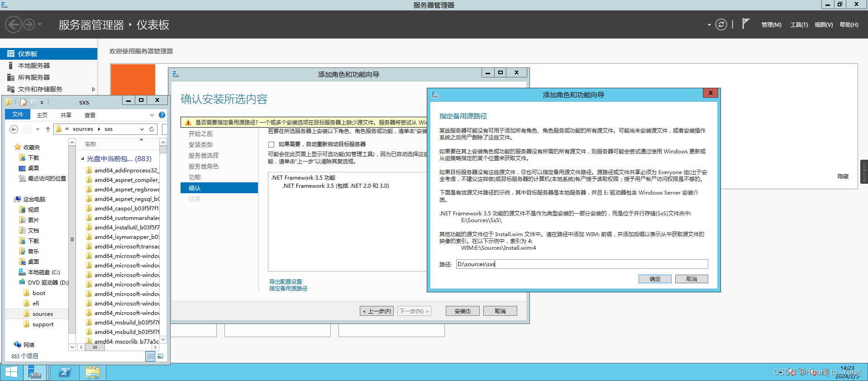
Task: Select the Dashboard (仪表板) sidebar item
Action: click(48, 54)
